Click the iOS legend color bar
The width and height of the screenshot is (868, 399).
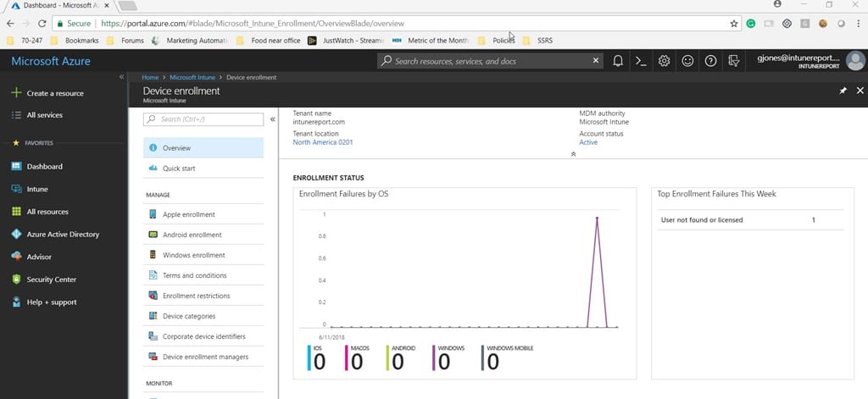[x=309, y=357]
